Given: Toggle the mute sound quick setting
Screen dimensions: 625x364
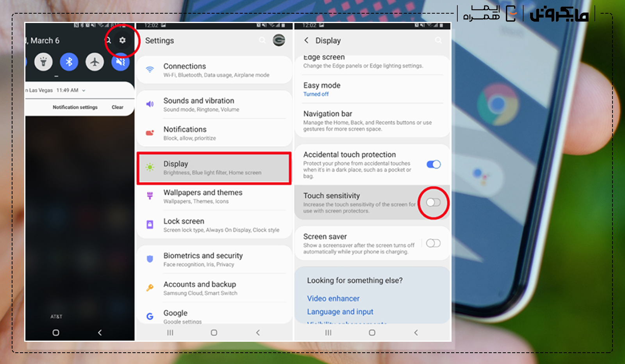Looking at the screenshot, I should pyautogui.click(x=120, y=62).
